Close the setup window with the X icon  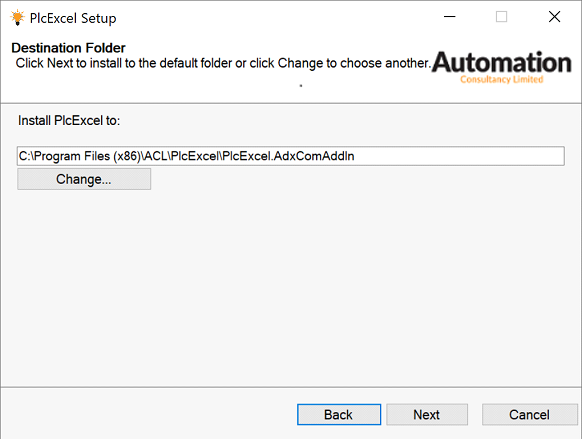click(554, 16)
